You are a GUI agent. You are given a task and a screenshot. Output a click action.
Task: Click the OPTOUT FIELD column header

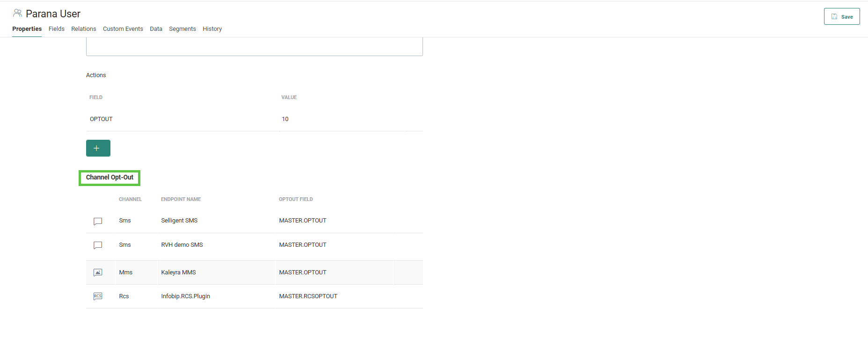point(296,199)
